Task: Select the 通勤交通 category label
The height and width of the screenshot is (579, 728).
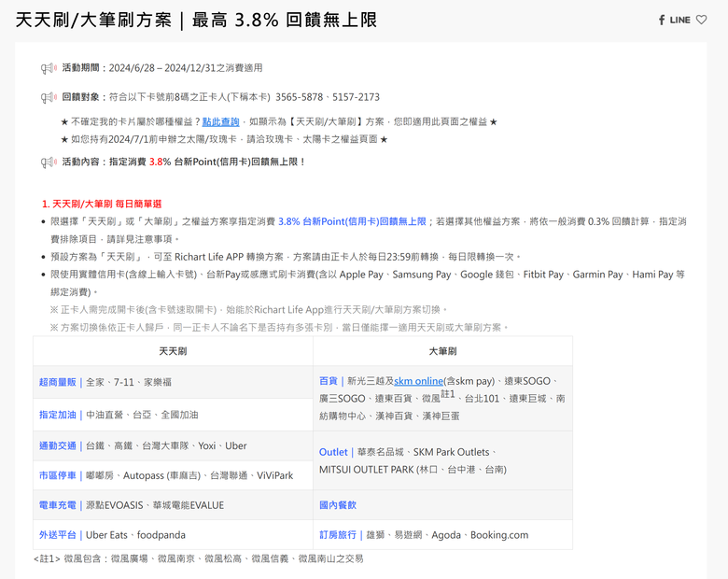Action: coord(58,445)
